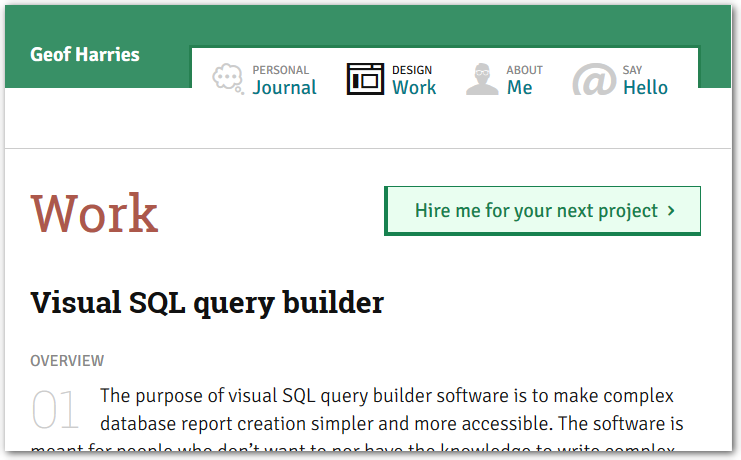
Task: Click the Geof Harries site title
Action: pyautogui.click(x=85, y=54)
